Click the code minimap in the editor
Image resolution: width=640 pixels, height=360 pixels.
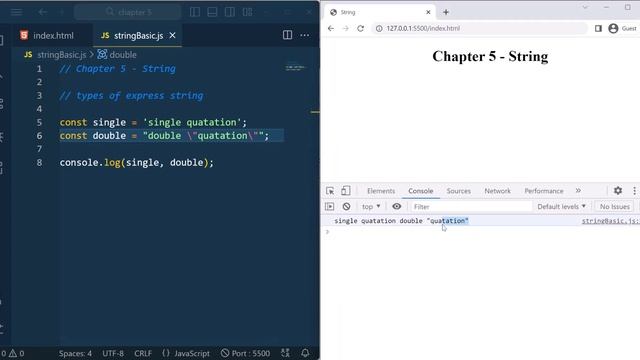pos(295,68)
